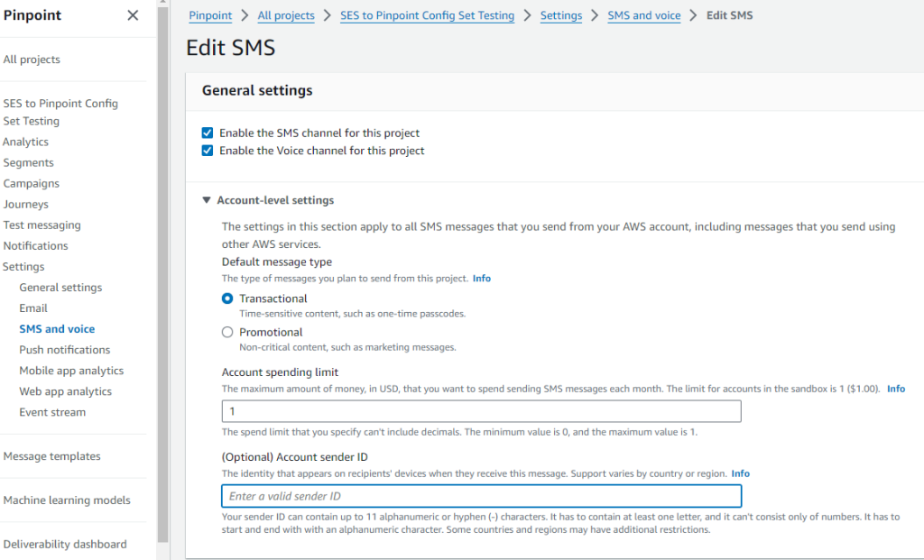Open Mobile app analytics in sidebar
924x560 pixels.
pyautogui.click(x=71, y=371)
